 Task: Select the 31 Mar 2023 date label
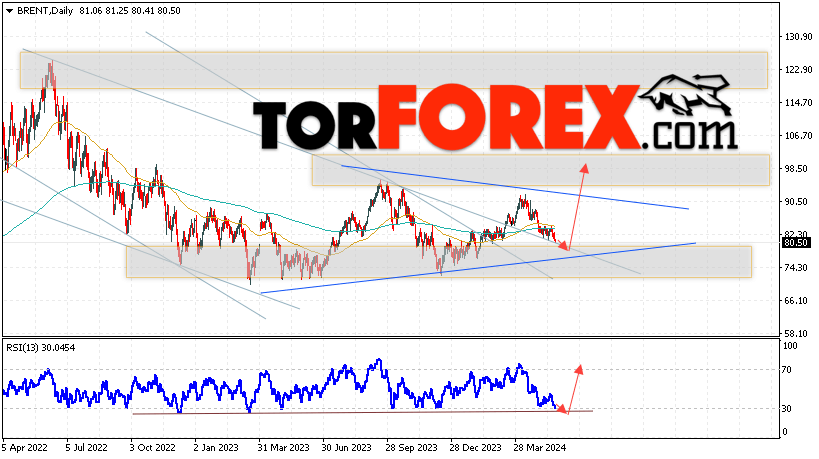click(x=283, y=448)
